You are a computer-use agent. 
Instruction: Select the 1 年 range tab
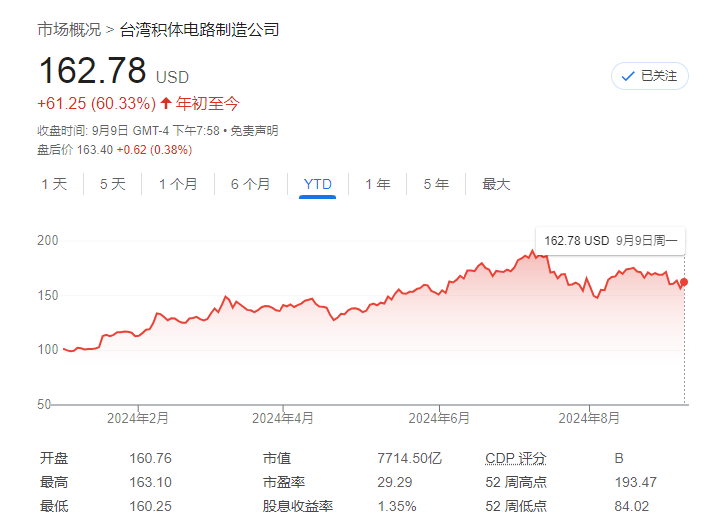coord(378,184)
